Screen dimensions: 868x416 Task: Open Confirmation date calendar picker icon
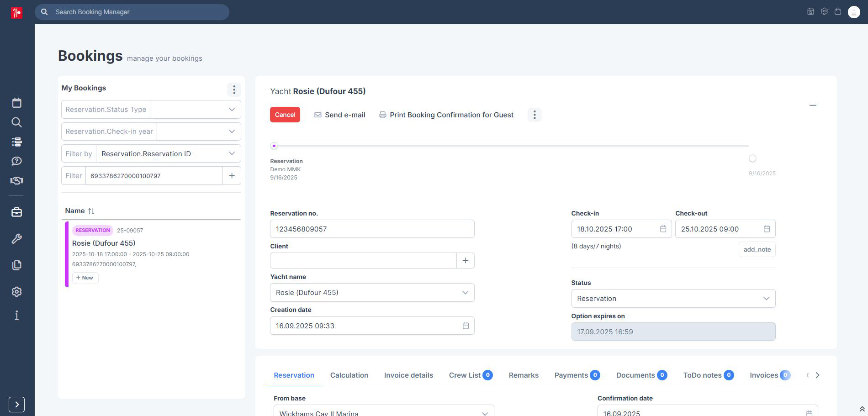pos(809,413)
